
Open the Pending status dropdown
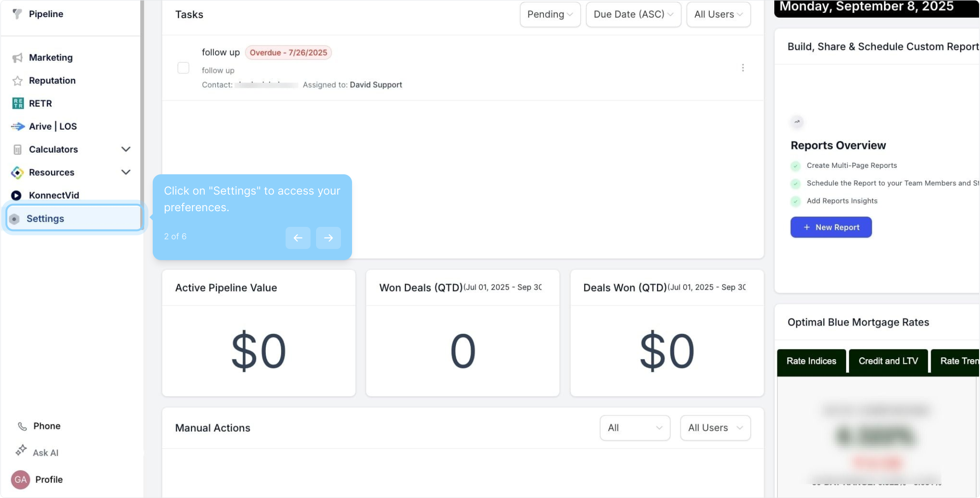[x=550, y=14]
